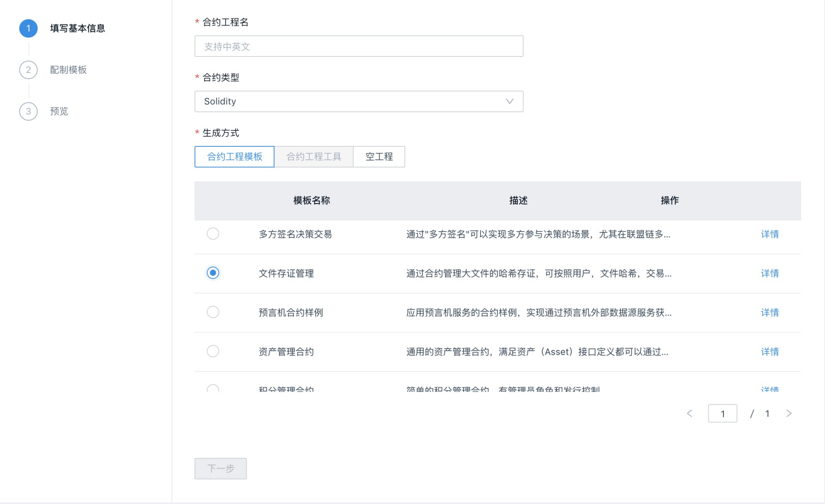Viewport: 825px width, 504px height.
Task: Expand the contract type selection arrow
Action: coord(509,101)
